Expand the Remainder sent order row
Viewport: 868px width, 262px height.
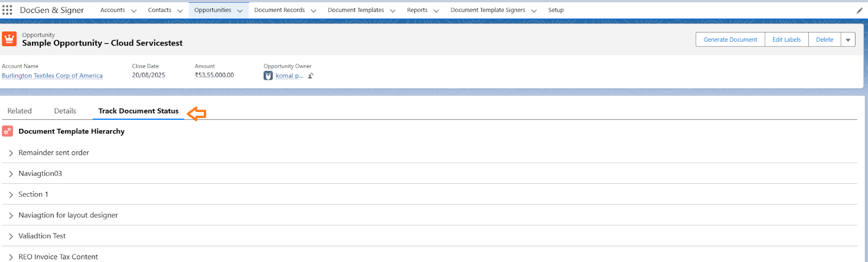tap(11, 153)
